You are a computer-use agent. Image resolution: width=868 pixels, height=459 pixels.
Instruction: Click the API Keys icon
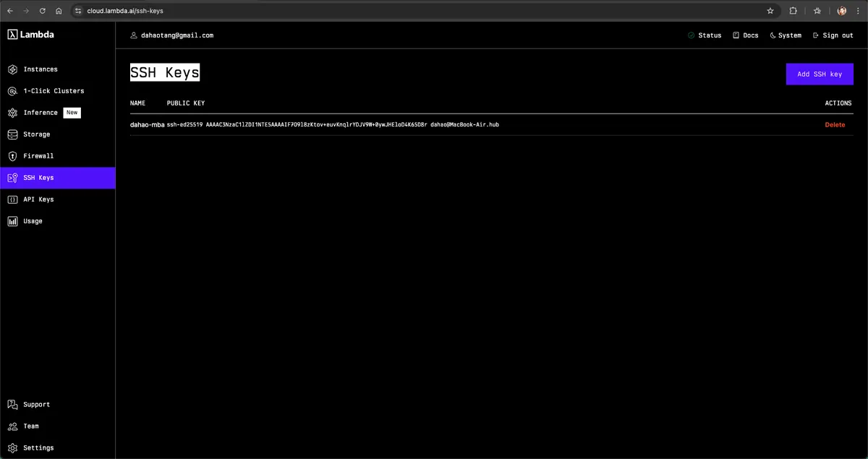[12, 200]
